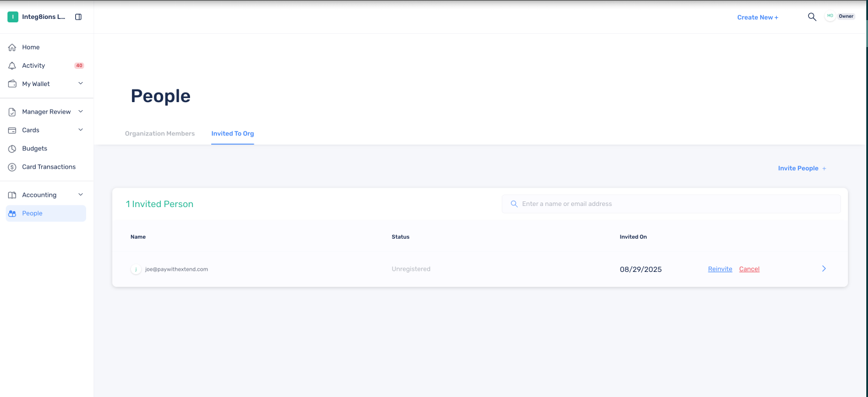Viewport: 868px width, 397px height.
Task: Click the People page title
Action: (161, 96)
